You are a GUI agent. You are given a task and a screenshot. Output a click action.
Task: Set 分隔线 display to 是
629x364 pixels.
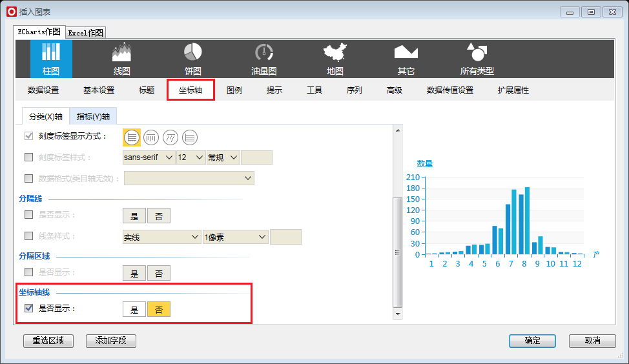(134, 216)
